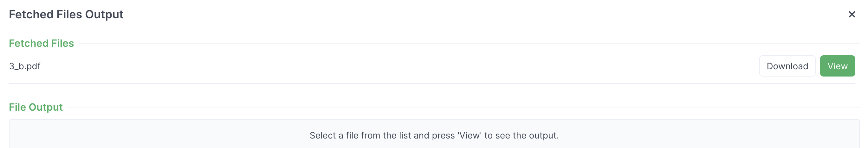Click the 'Select a file from the list' message

point(434,135)
